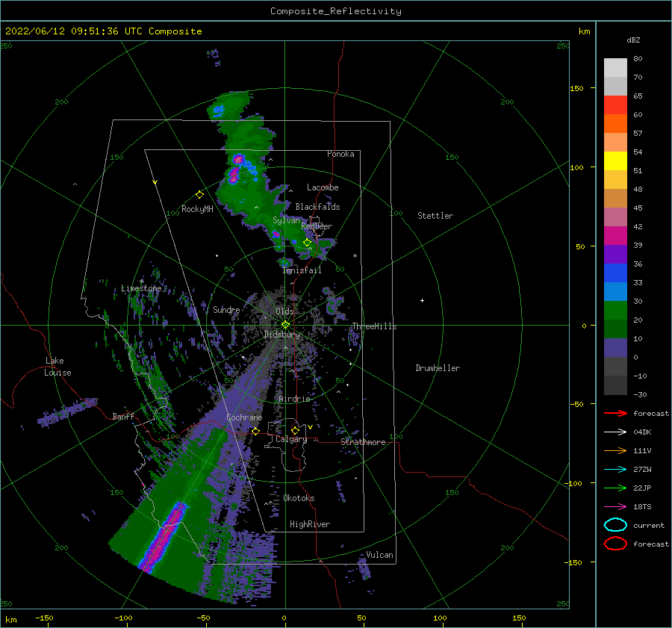The height and width of the screenshot is (628, 672).
Task: Click the Calgary city label
Action: point(291,439)
